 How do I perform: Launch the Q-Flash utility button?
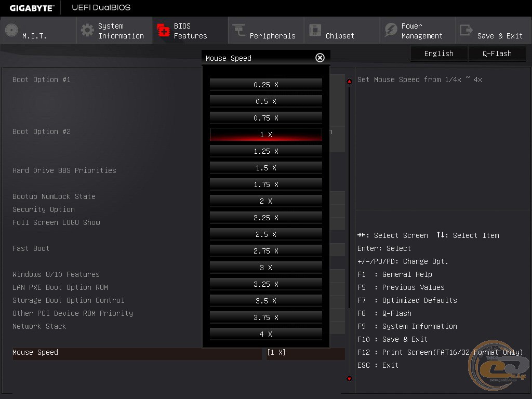[x=497, y=54]
